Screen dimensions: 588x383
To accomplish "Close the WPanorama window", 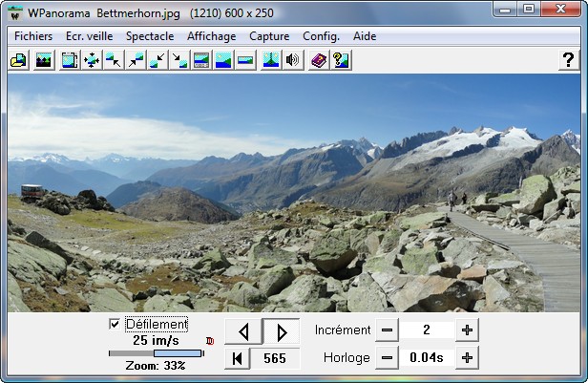I will [561, 10].
